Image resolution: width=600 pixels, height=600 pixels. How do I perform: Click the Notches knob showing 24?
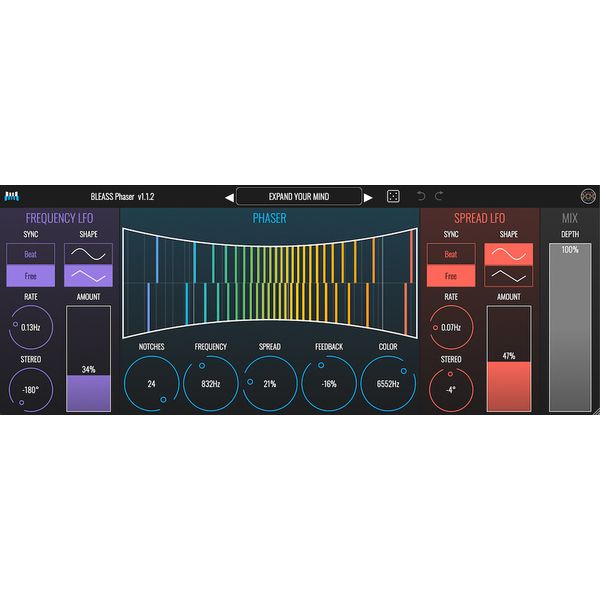(152, 383)
